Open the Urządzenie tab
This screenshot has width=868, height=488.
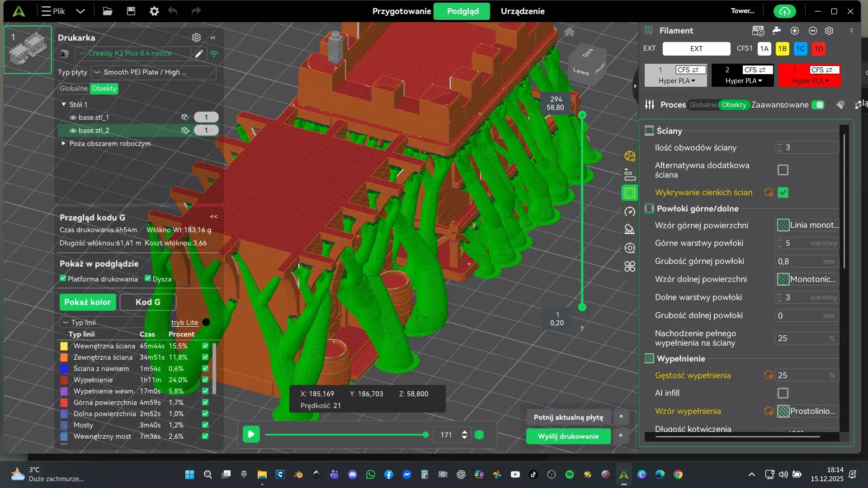click(x=522, y=11)
